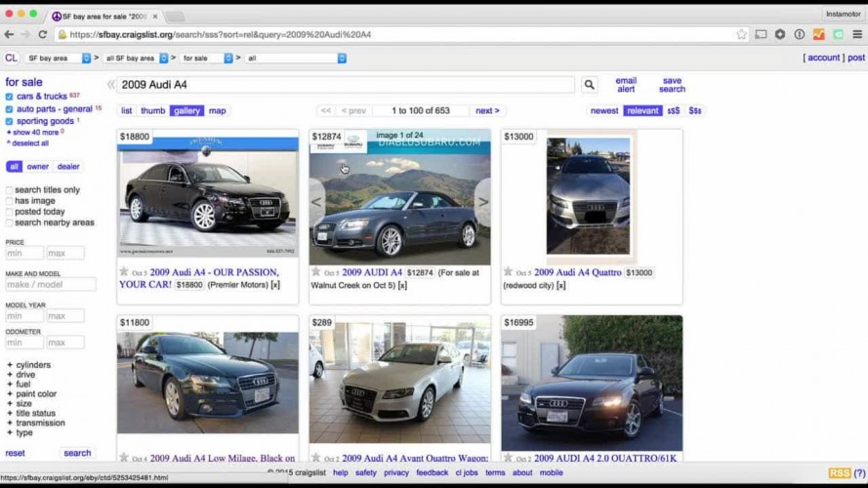
Task: Reset the sidebar filters
Action: click(15, 453)
